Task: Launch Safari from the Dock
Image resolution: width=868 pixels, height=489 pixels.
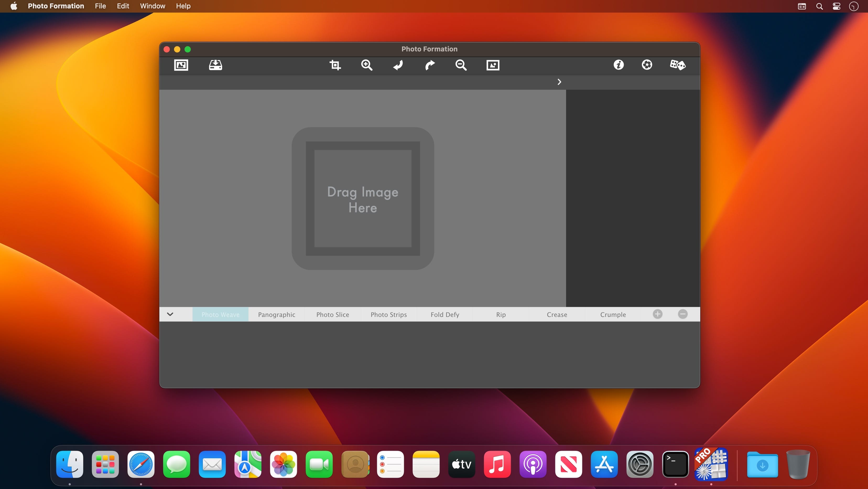Action: (x=141, y=464)
